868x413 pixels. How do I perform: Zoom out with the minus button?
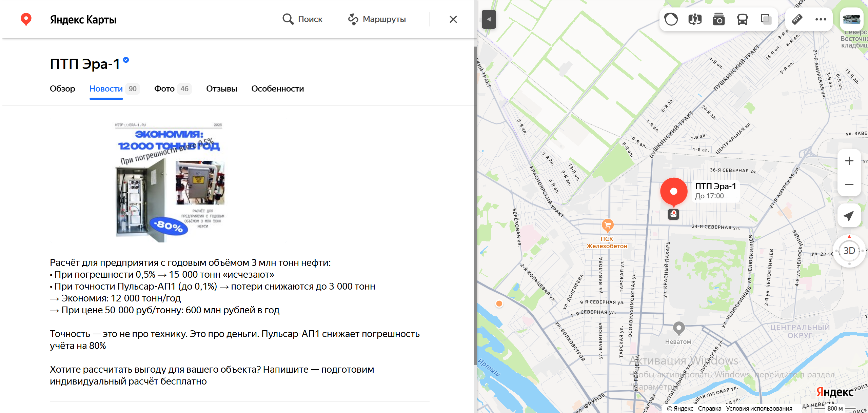[849, 184]
